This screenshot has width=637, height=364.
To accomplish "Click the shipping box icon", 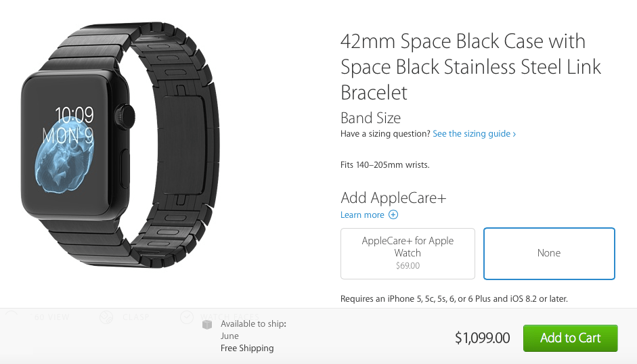I will [x=208, y=325].
